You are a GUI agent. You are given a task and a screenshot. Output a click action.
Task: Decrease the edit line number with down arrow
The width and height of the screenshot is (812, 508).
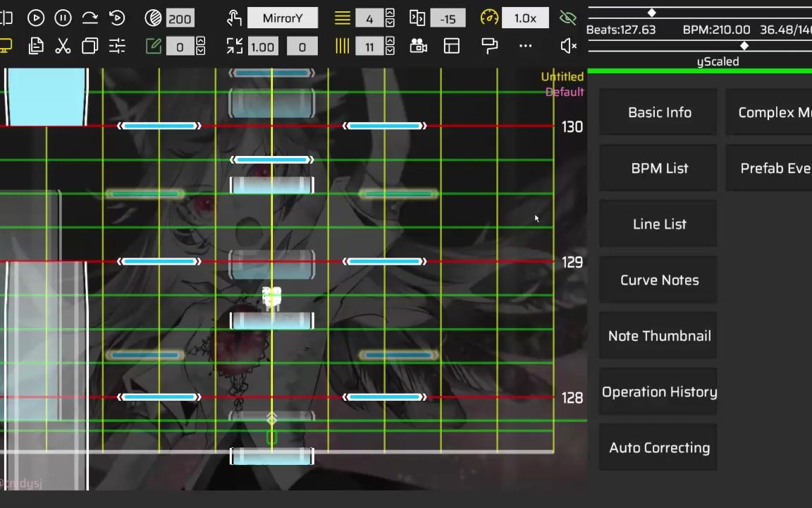(x=200, y=51)
